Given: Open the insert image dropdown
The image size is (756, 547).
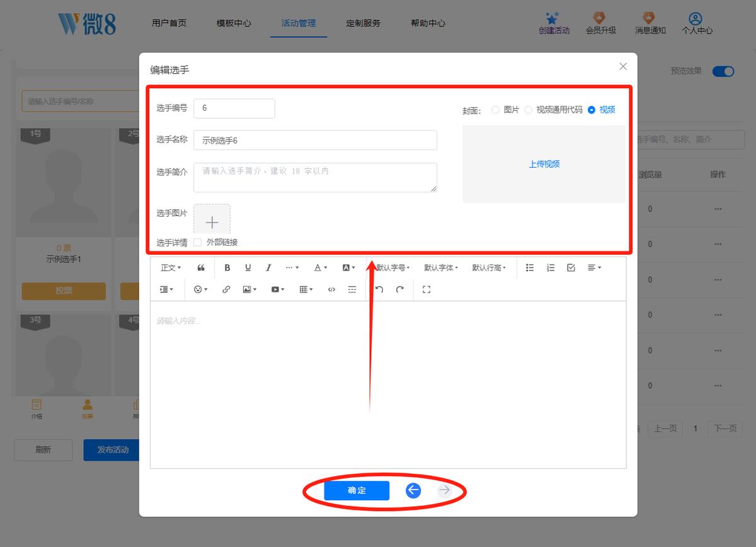Looking at the screenshot, I should point(249,289).
